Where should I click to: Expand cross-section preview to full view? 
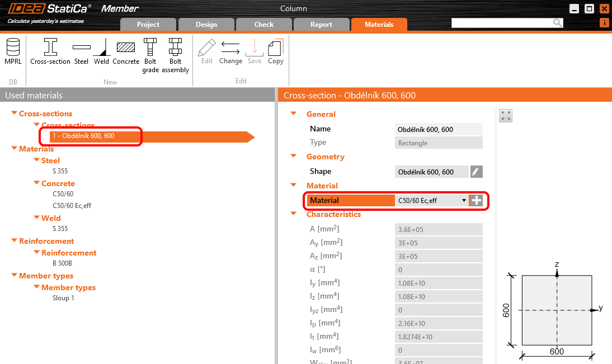tap(506, 116)
